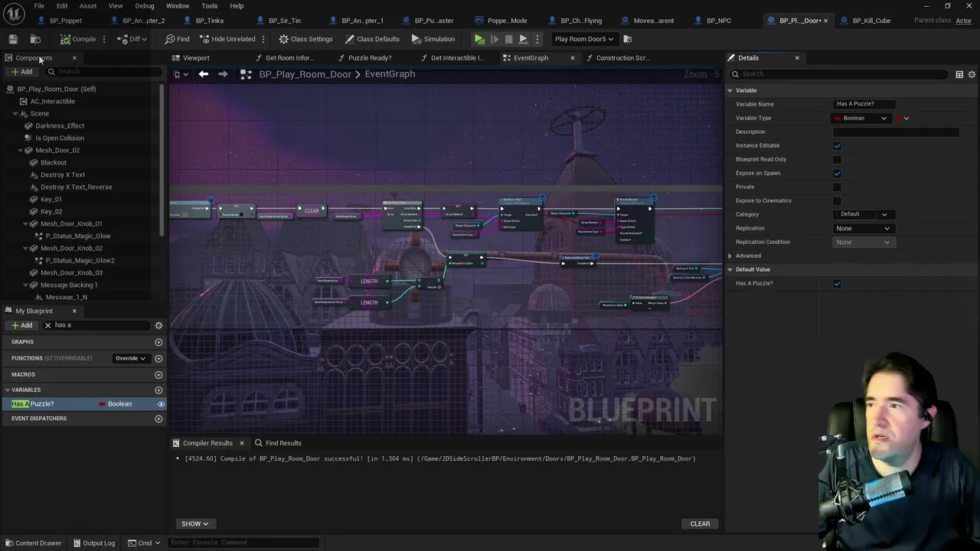Open Variable Type Boolean dropdown

click(x=861, y=118)
